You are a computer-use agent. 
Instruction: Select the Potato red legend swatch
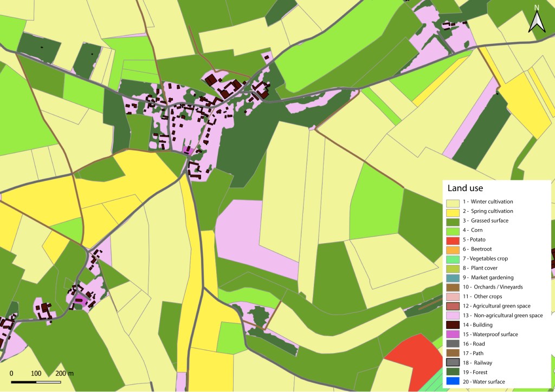[x=453, y=240]
